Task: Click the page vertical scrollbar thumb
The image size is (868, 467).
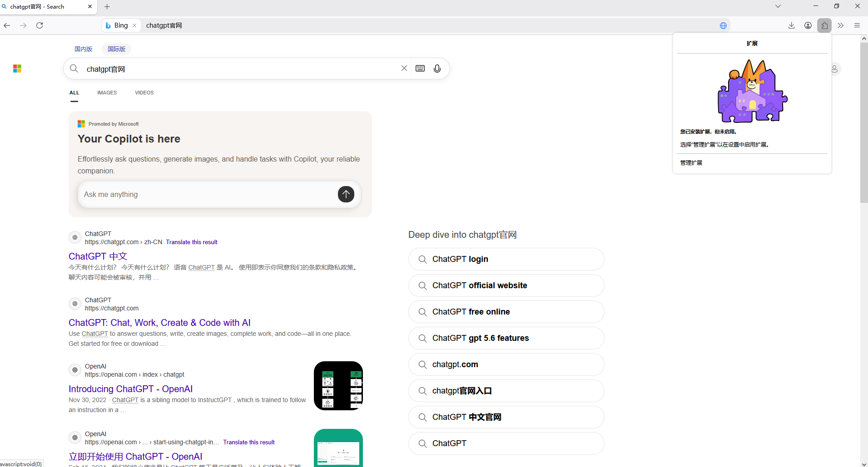Action: (x=864, y=123)
